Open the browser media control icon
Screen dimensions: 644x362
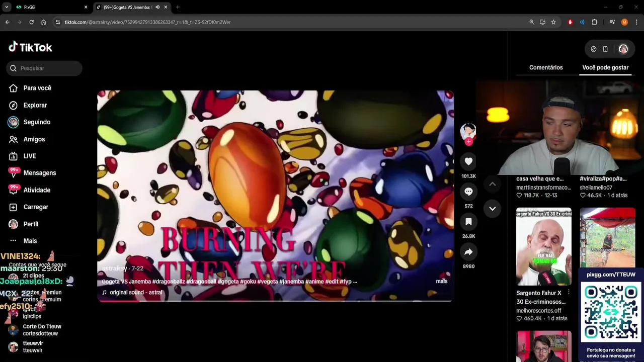(x=612, y=22)
